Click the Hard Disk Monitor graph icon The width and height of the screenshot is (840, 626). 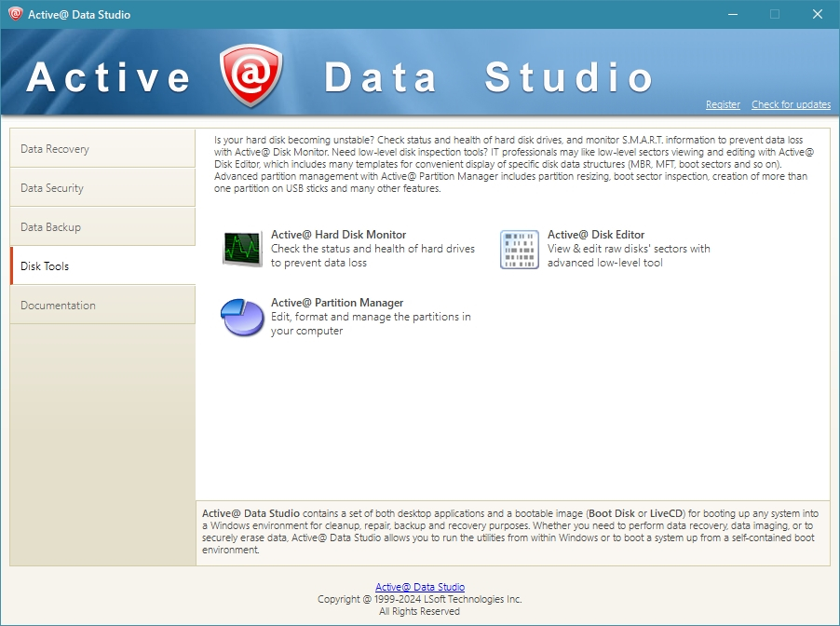(242, 249)
